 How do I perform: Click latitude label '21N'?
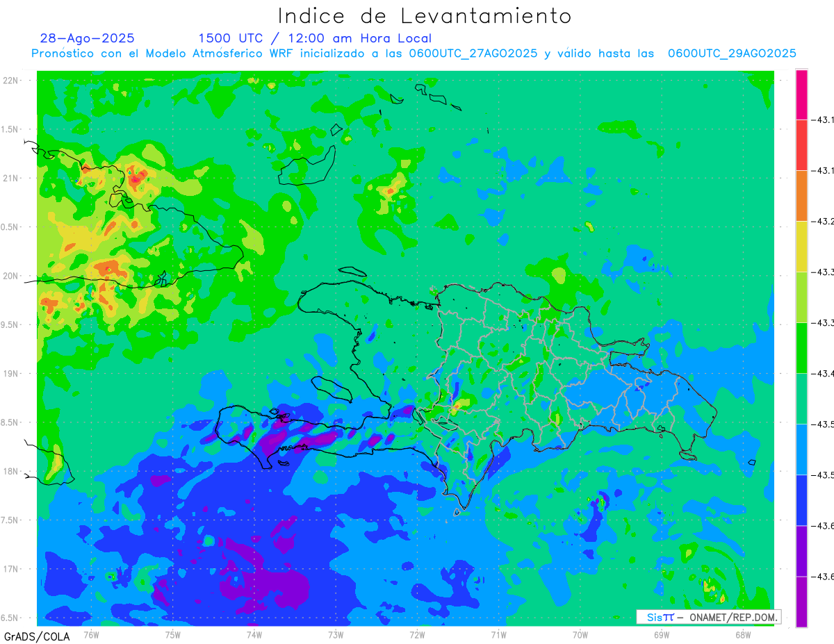11,178
